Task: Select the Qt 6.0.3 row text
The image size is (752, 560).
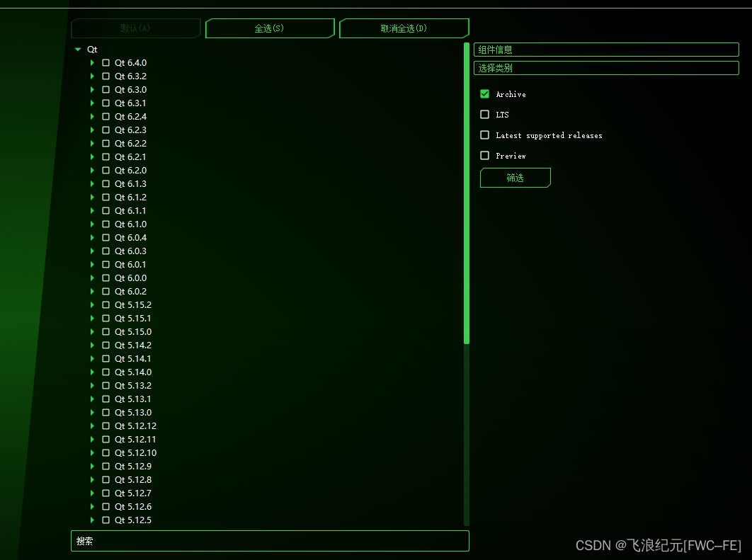Action: click(x=130, y=251)
